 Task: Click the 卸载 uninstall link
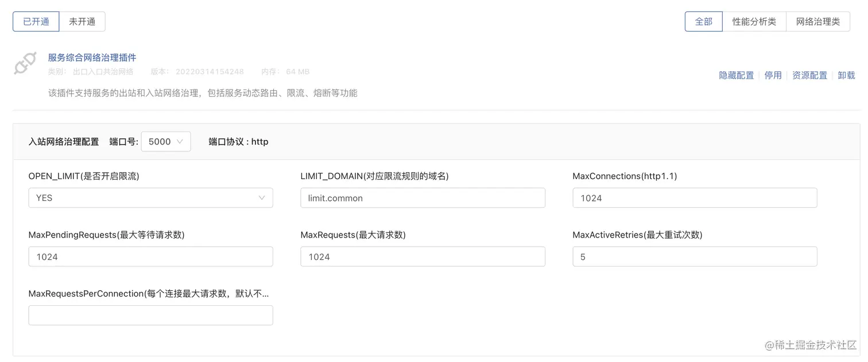tap(846, 75)
